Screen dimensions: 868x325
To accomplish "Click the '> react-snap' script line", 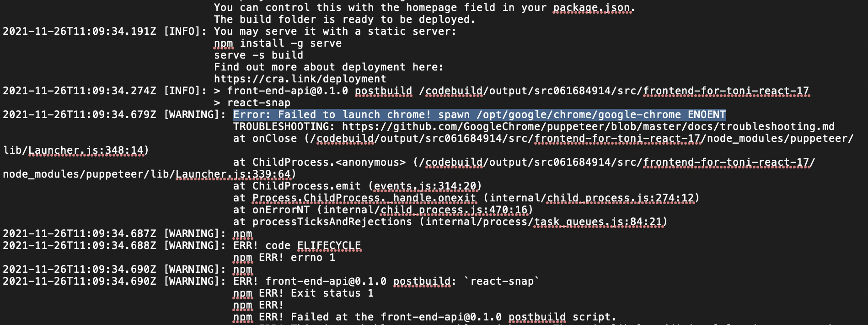I will [x=252, y=103].
